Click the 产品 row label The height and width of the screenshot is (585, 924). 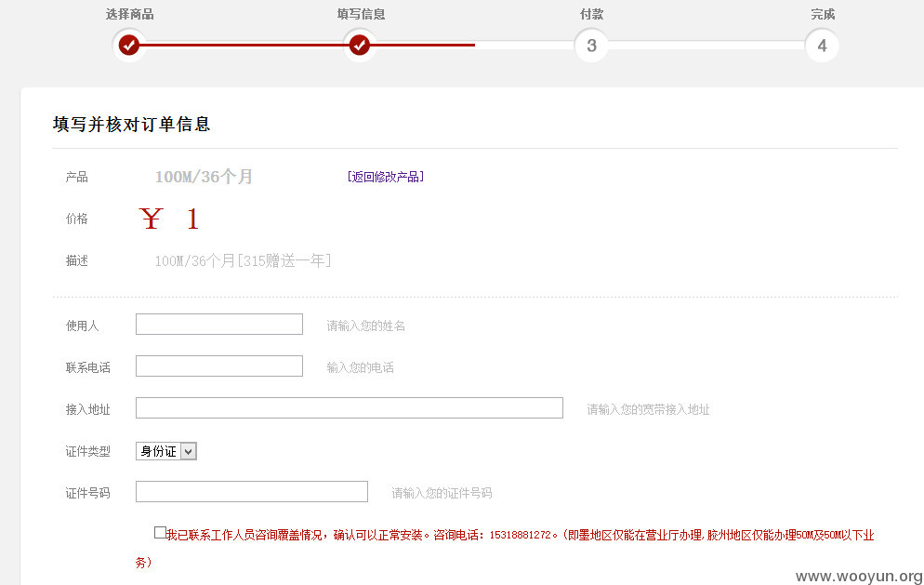76,177
